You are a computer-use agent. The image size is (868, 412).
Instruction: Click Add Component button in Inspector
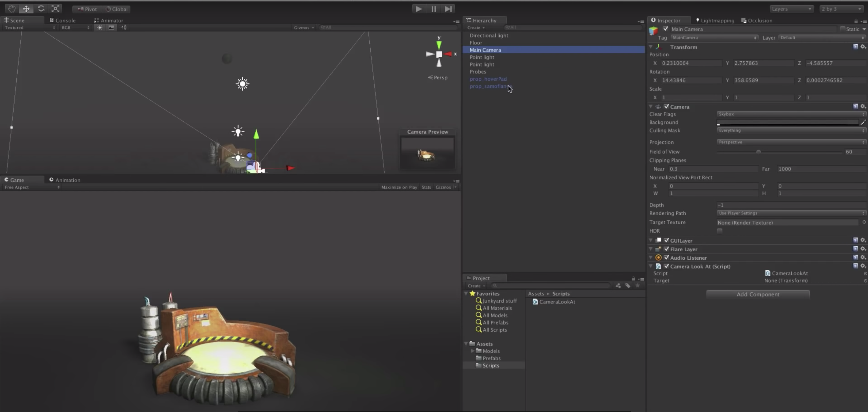point(757,294)
